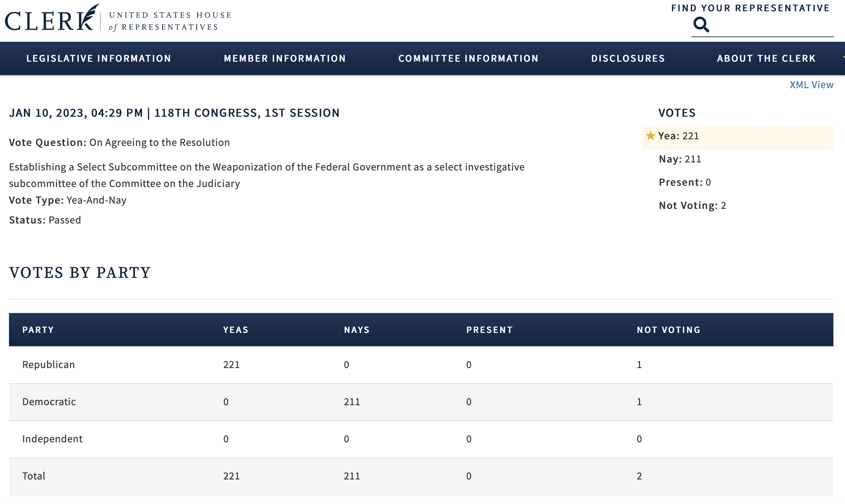The height and width of the screenshot is (504, 845).
Task: Click Democratic nays value 211
Action: (x=352, y=402)
